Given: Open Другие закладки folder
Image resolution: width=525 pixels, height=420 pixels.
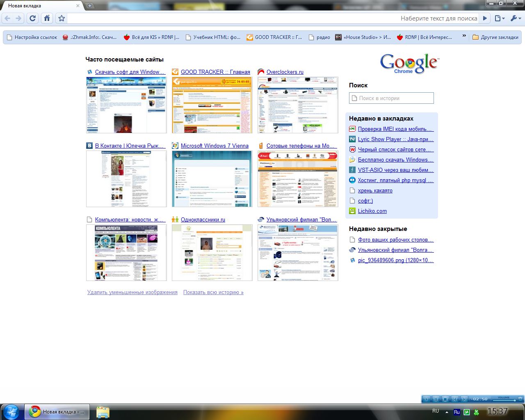Looking at the screenshot, I should (x=495, y=37).
